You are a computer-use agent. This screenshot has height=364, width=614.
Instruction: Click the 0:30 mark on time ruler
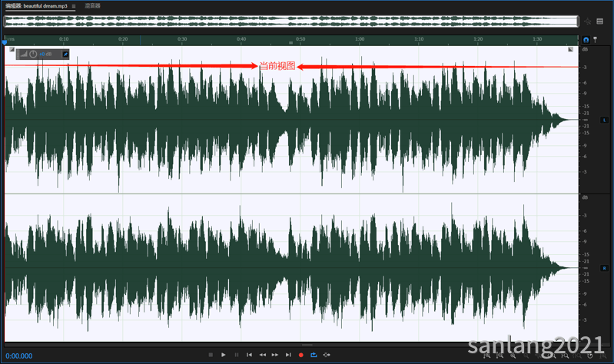pos(182,39)
